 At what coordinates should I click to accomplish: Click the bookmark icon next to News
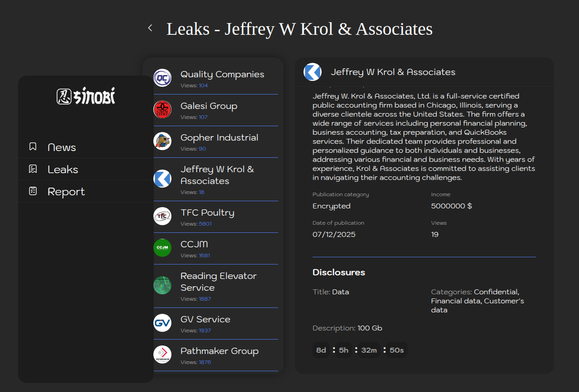(33, 146)
